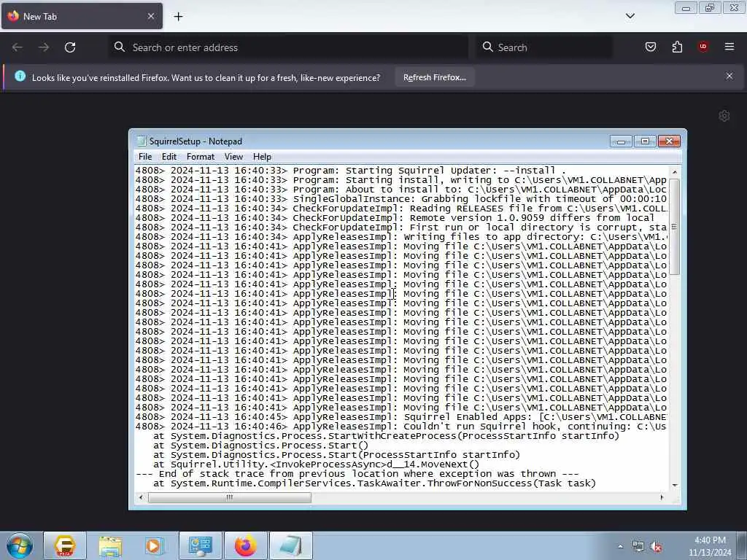Click the 'Writing files to app directory' line
The width and height of the screenshot is (747, 560).
(x=401, y=237)
